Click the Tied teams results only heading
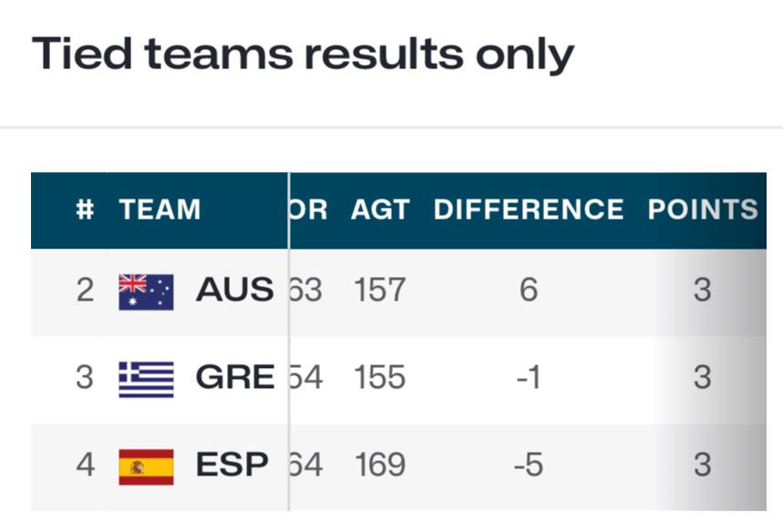 pos(304,55)
